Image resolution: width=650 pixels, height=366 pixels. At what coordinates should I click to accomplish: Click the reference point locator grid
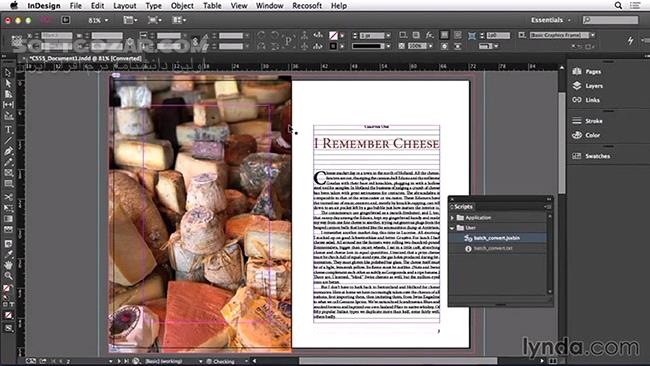pyautogui.click(x=17, y=41)
